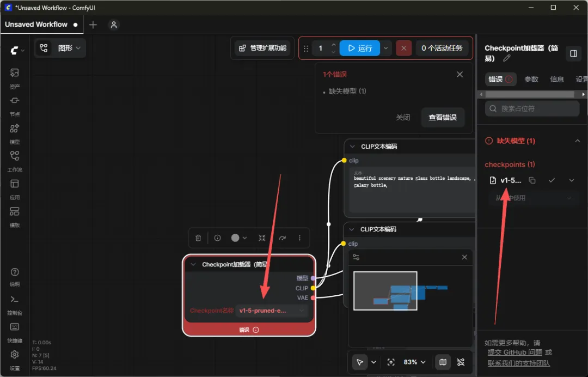The width and height of the screenshot is (588, 377).
Task: Click the 运行 run button
Action: tap(360, 48)
